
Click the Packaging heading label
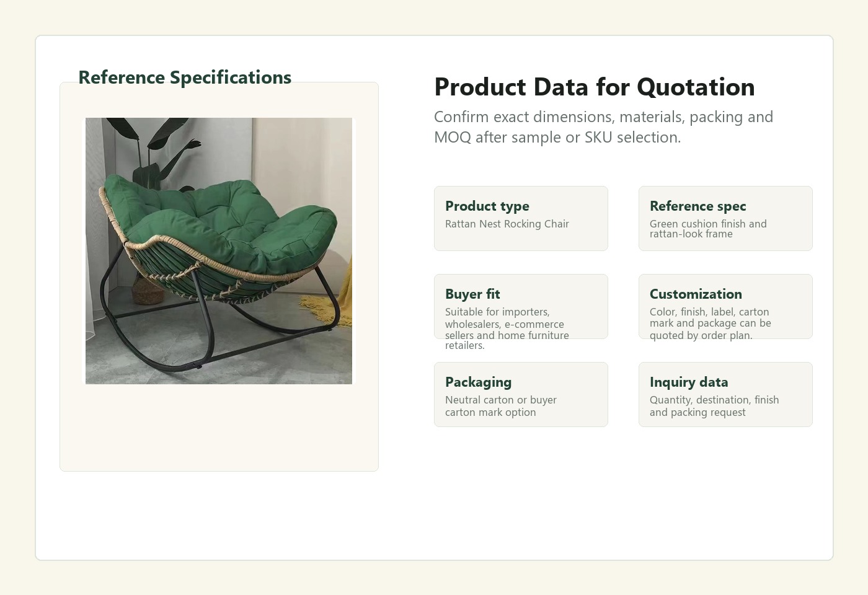[479, 382]
